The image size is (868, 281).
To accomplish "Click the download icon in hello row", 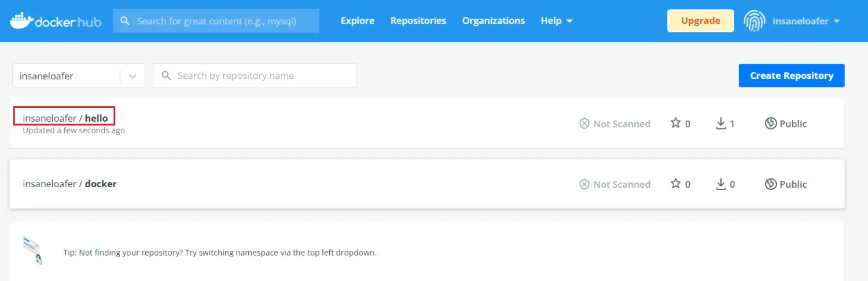I will [721, 123].
